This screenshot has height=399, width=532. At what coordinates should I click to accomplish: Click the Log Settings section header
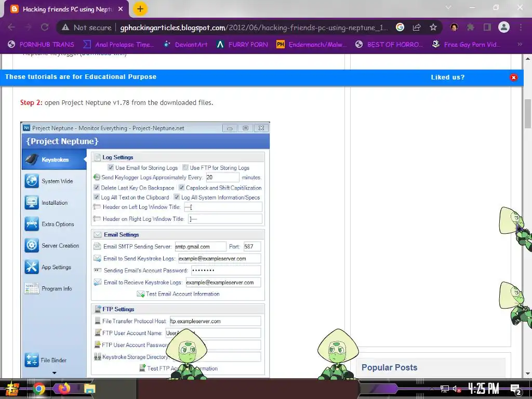pyautogui.click(x=178, y=157)
